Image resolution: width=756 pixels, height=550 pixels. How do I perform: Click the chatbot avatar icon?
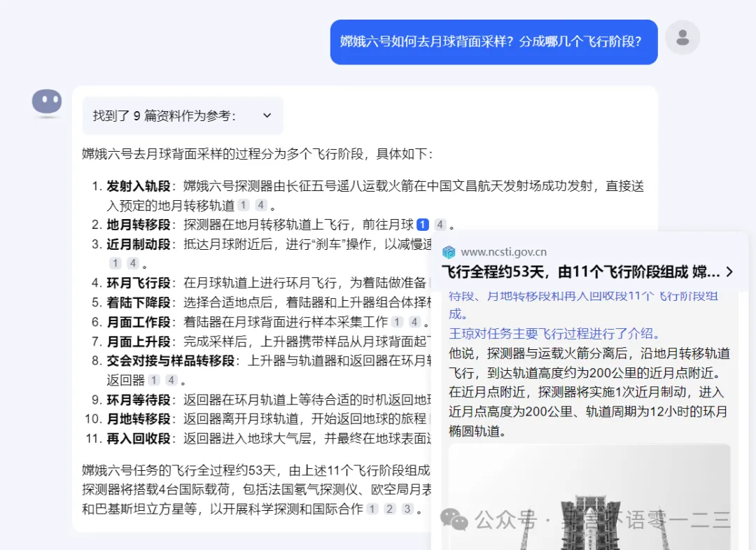47,102
